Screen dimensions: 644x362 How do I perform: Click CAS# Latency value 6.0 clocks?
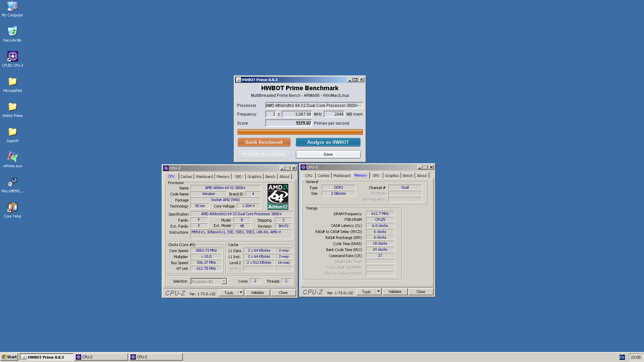click(380, 226)
